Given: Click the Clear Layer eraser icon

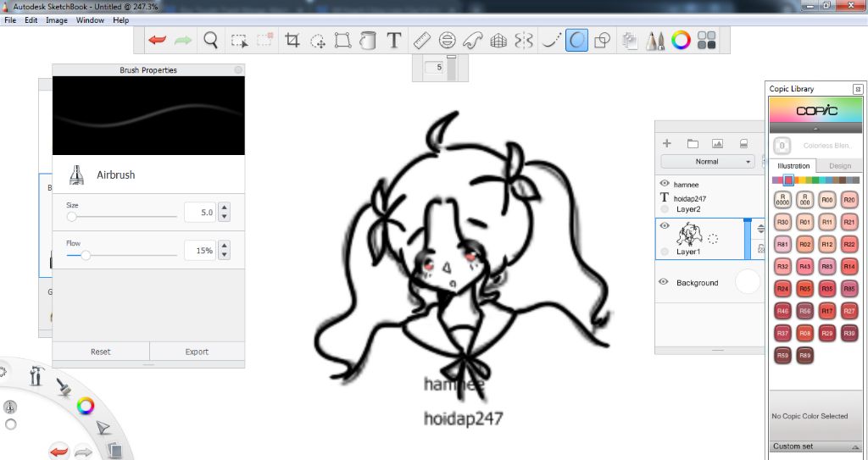Looking at the screenshot, I should (744, 143).
